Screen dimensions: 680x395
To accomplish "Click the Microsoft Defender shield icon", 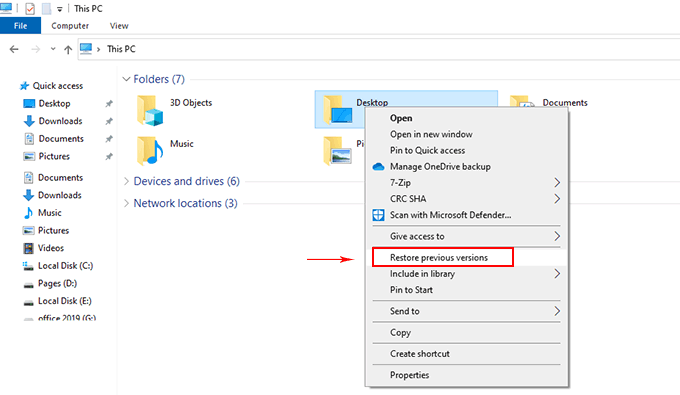I will coord(378,215).
